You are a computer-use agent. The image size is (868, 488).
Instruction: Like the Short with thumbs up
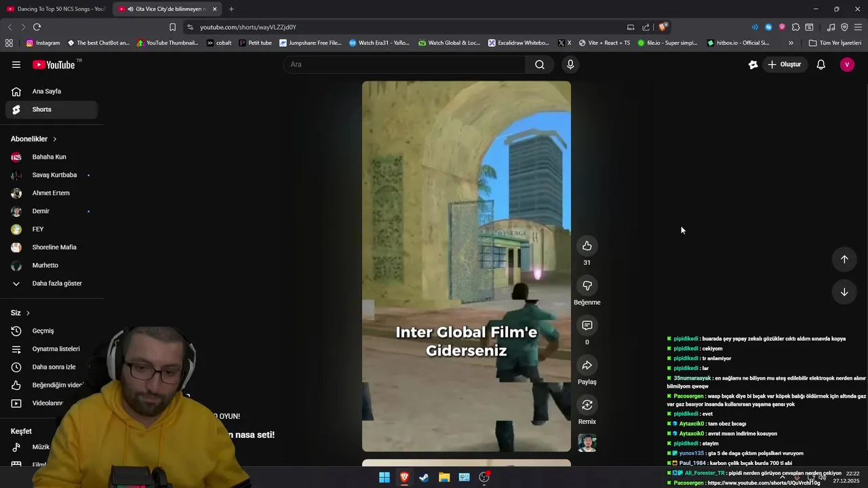click(587, 246)
